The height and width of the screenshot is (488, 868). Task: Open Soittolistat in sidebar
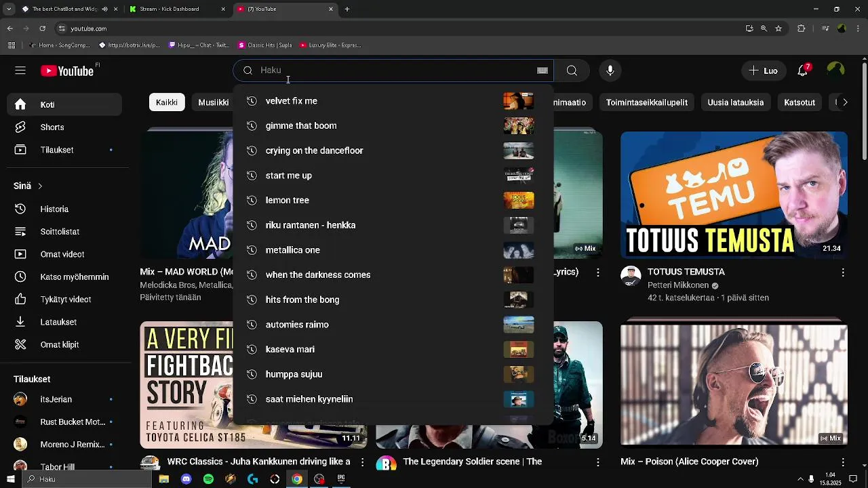[x=65, y=232]
